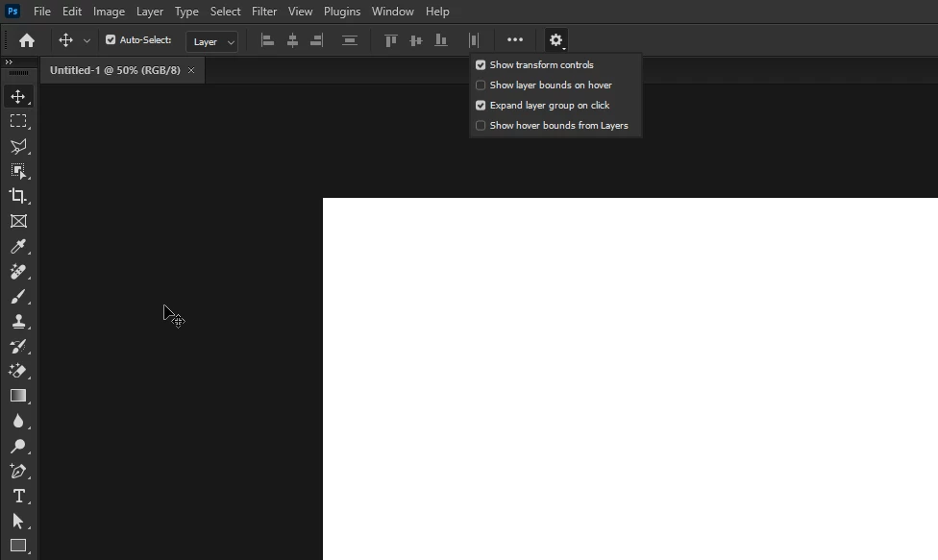Open the three-dots align and distribute options

(515, 40)
